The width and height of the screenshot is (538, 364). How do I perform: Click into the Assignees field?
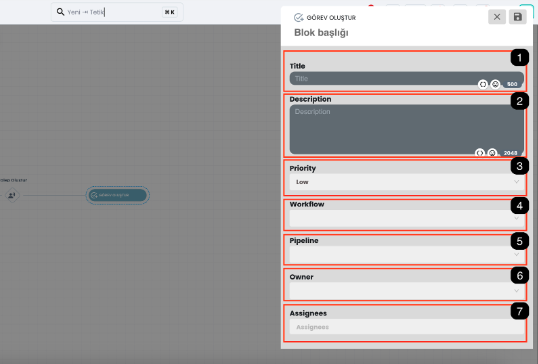coord(407,327)
